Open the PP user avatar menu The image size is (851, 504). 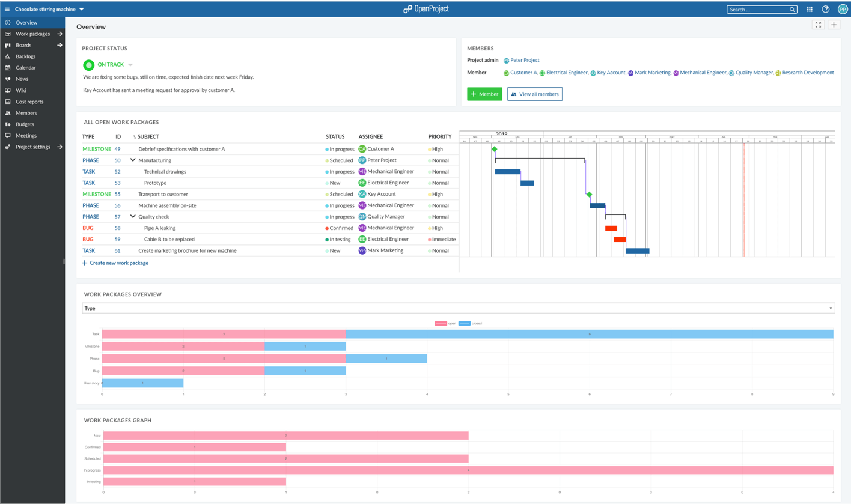(843, 10)
